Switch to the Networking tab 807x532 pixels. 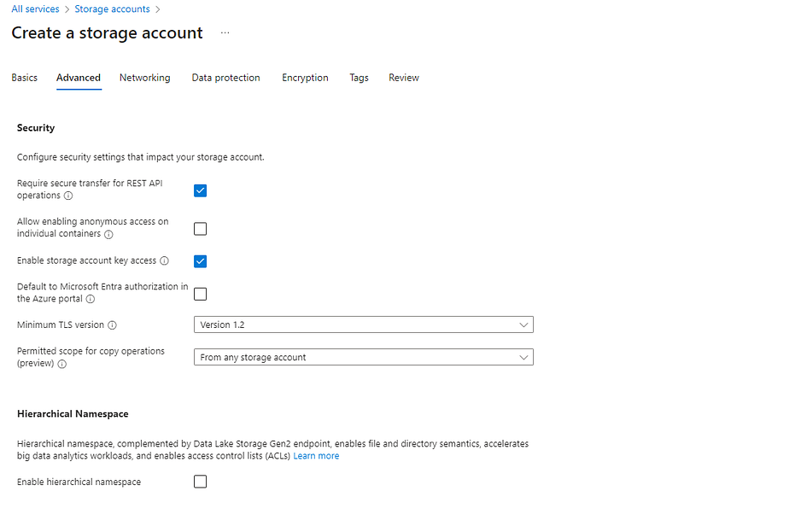144,79
